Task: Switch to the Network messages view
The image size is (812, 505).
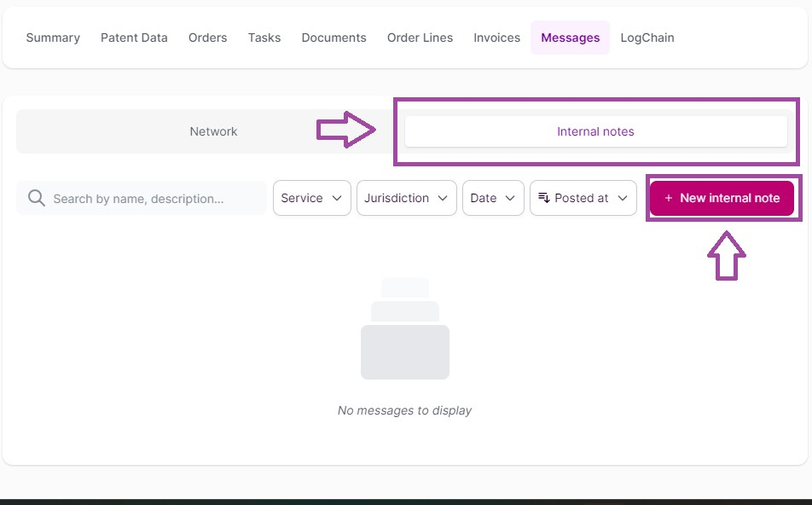Action: (x=213, y=131)
